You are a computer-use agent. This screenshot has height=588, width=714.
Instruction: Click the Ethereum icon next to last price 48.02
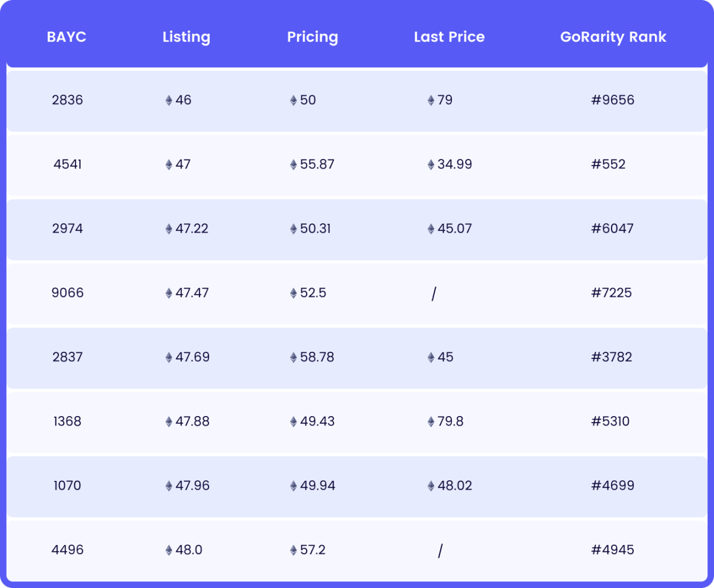click(431, 486)
